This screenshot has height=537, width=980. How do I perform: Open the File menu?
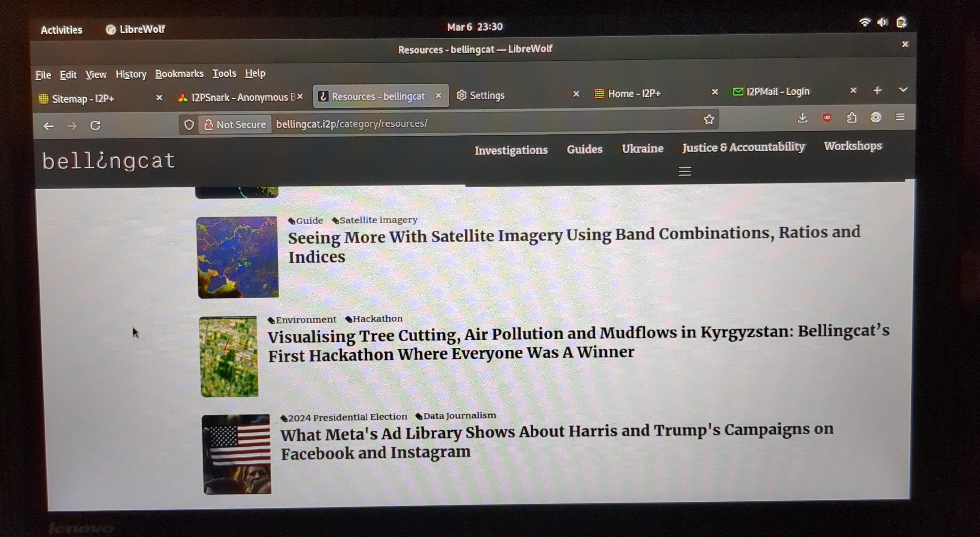click(x=43, y=75)
